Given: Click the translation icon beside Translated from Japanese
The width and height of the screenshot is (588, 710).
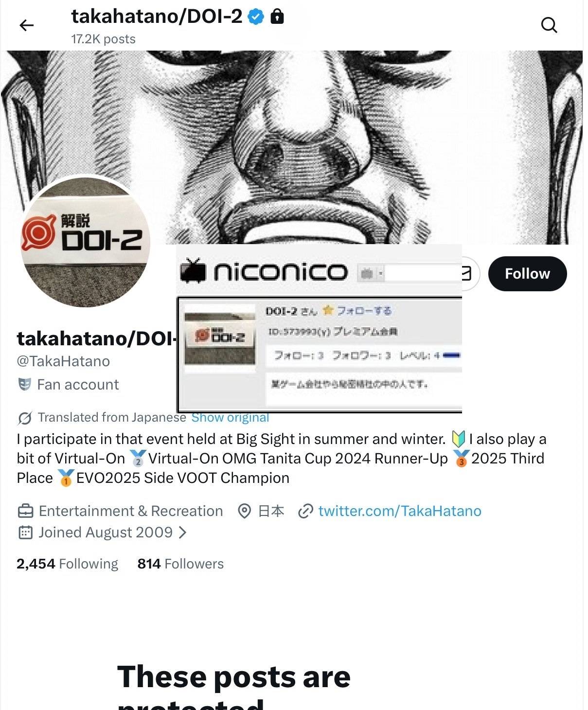Looking at the screenshot, I should pyautogui.click(x=25, y=418).
